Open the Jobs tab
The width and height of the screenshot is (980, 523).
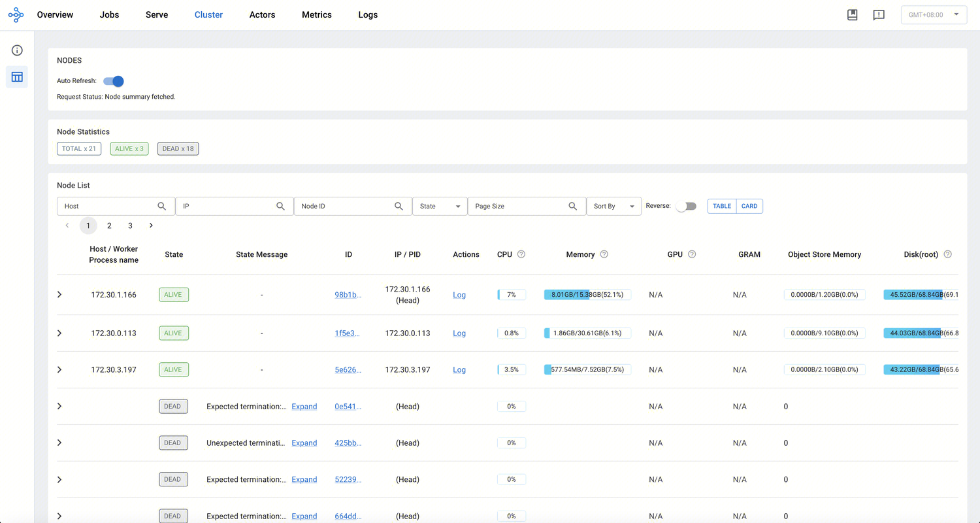coord(109,14)
